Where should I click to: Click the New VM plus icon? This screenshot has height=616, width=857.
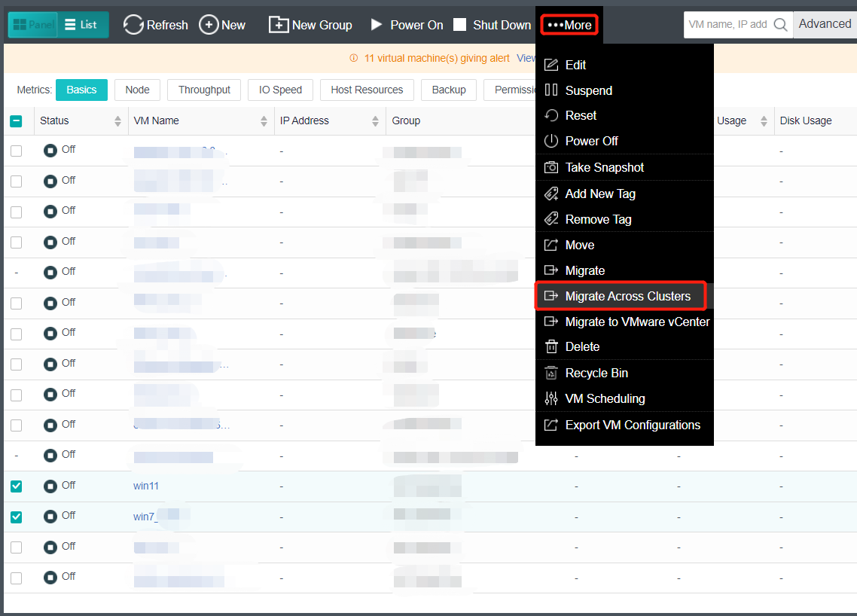pos(209,25)
